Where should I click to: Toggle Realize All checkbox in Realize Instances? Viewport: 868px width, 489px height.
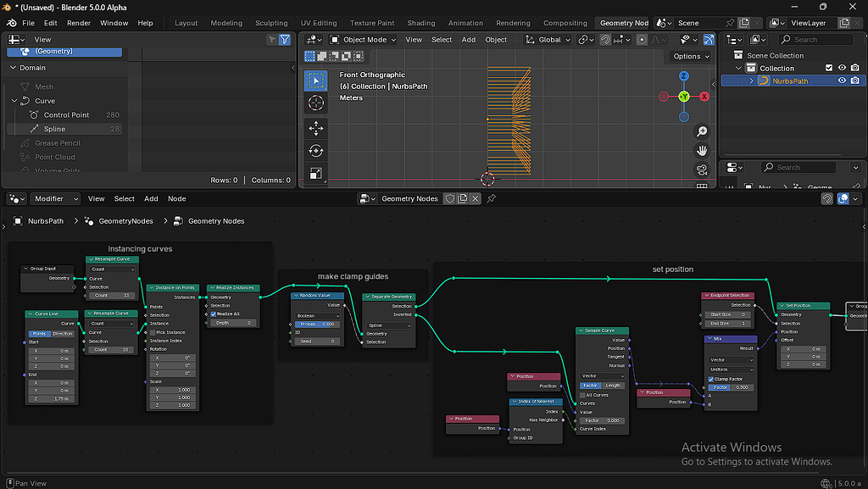coord(213,314)
